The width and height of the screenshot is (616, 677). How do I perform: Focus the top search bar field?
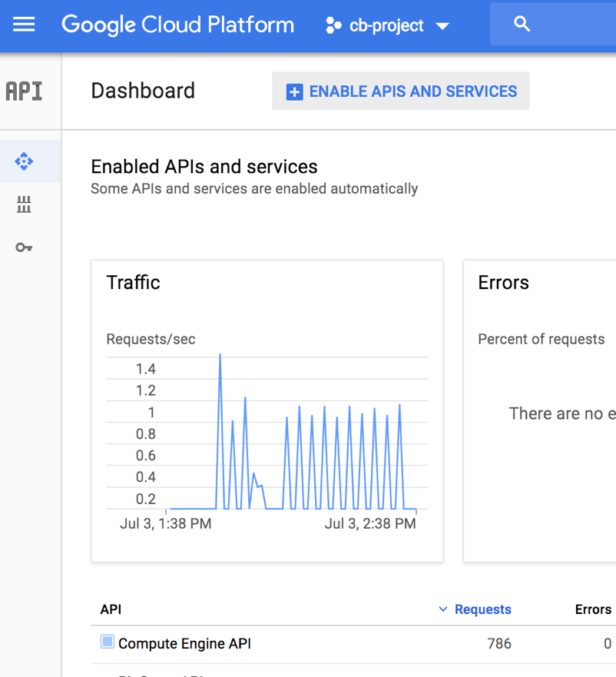[553, 24]
